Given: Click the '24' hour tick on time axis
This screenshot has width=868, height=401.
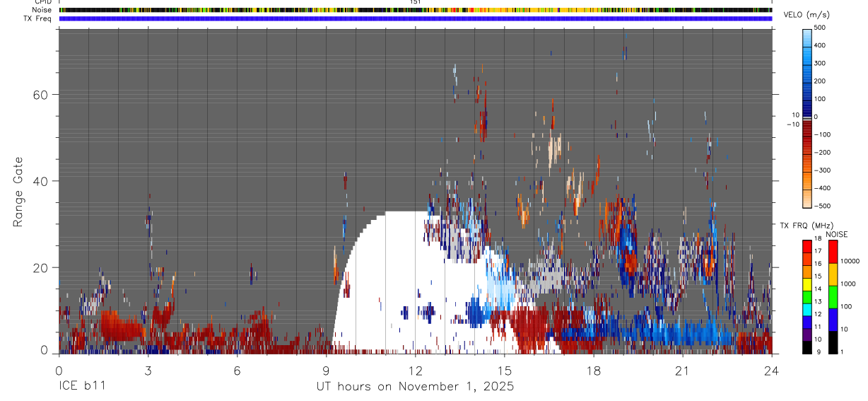Looking at the screenshot, I should tap(772, 371).
